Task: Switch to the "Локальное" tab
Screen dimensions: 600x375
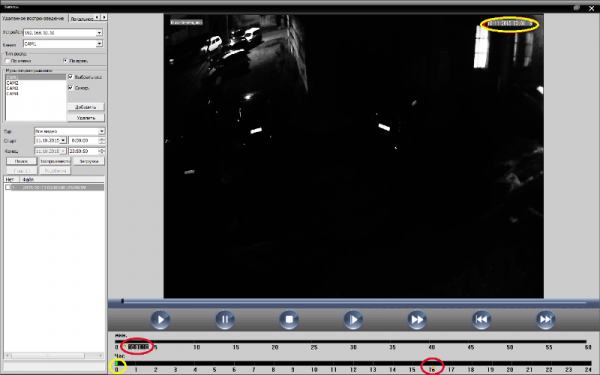Action: (x=82, y=18)
